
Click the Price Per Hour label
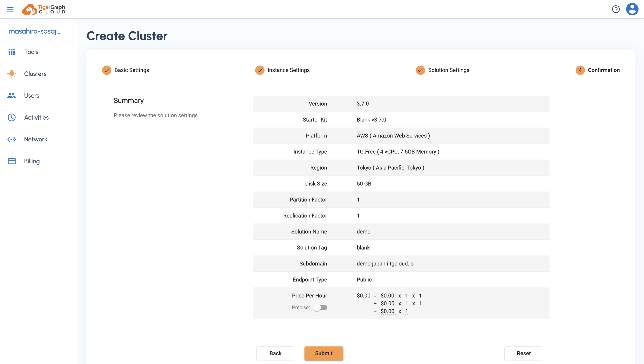[x=309, y=296]
